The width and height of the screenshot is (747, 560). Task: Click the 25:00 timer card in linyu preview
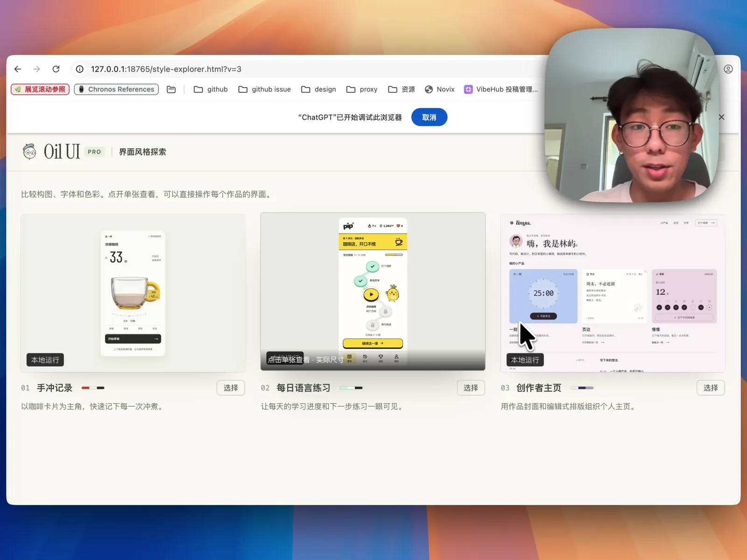(x=543, y=296)
